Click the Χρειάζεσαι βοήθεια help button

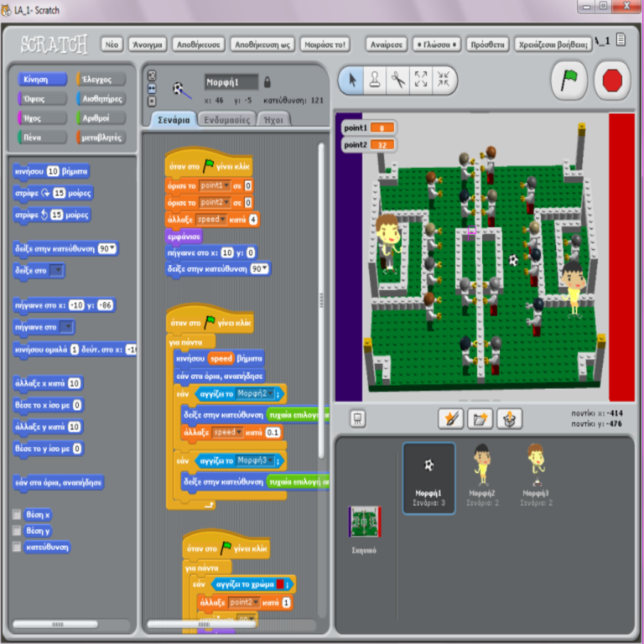click(x=553, y=44)
